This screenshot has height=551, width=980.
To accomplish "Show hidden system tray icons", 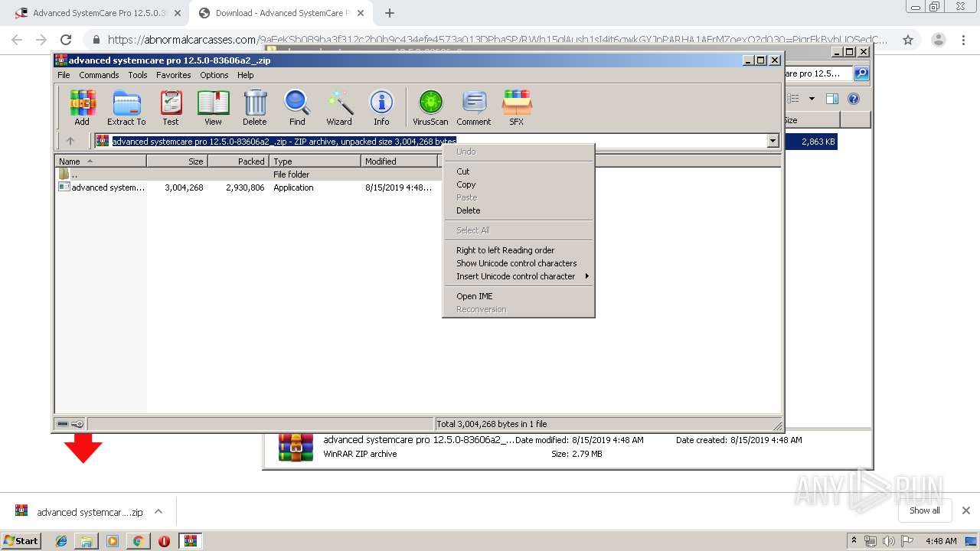I will tap(854, 541).
